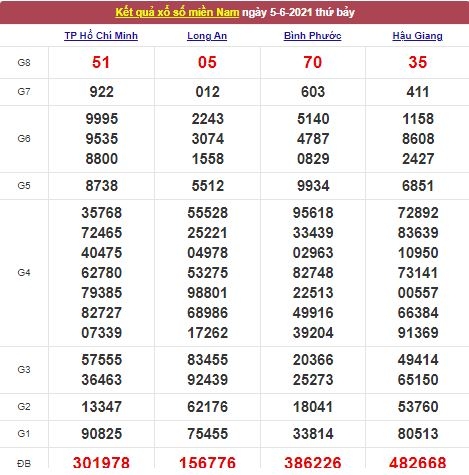Viewport: 469px width, 475px height.
Task: Open the Bình Phước province link
Action: (313, 36)
